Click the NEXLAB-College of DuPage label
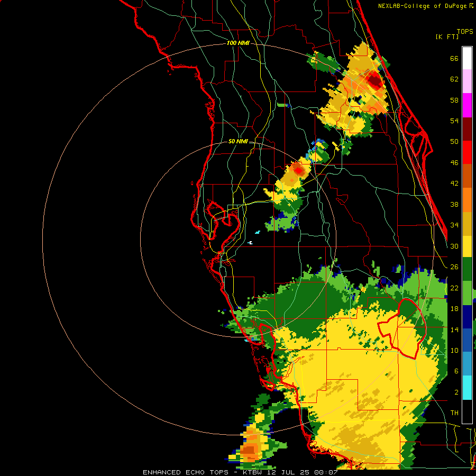Image resolution: width=476 pixels, height=476 pixels. [425, 6]
